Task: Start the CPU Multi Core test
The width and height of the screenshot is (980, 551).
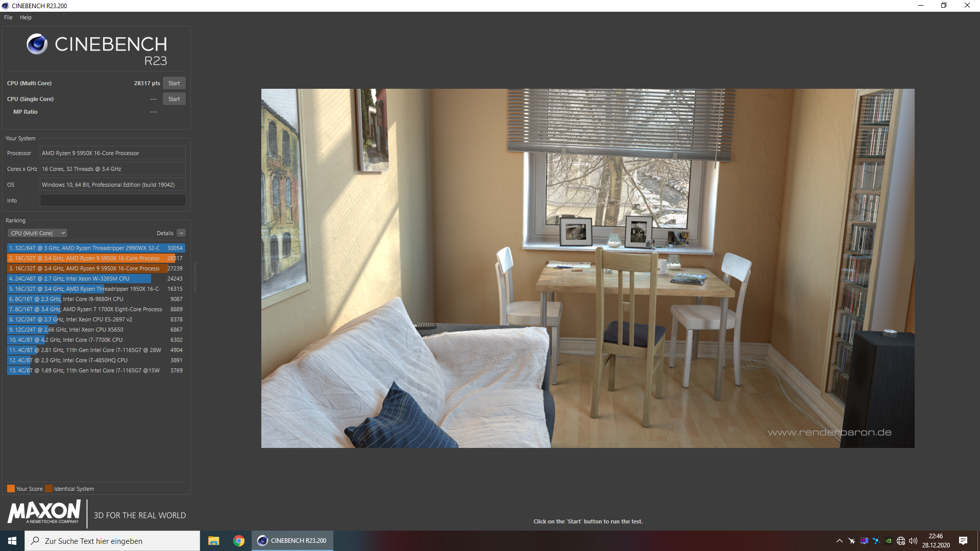Action: click(174, 83)
